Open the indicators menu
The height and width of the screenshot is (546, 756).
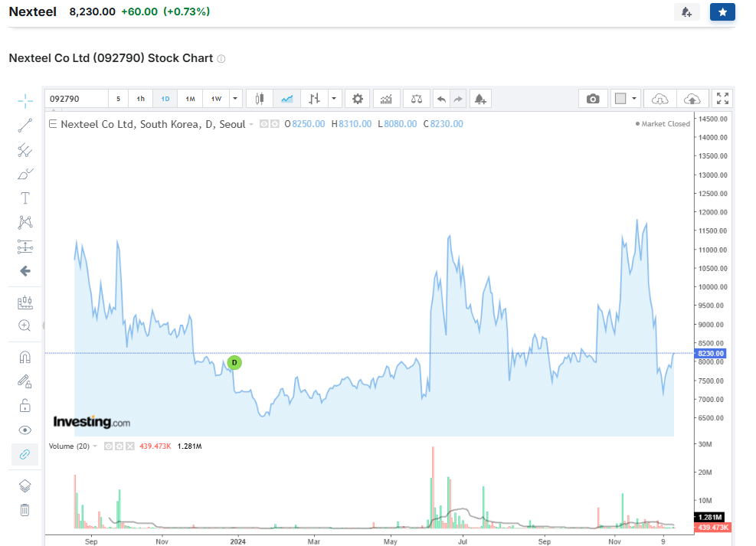coord(386,99)
